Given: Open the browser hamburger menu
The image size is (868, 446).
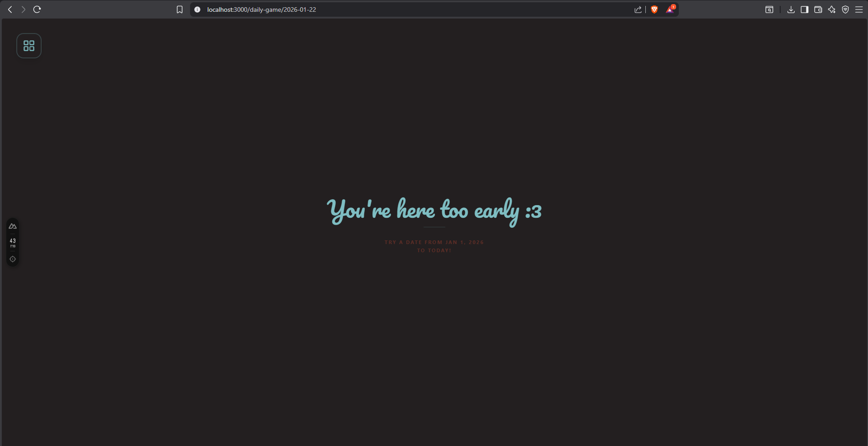Looking at the screenshot, I should coord(859,10).
